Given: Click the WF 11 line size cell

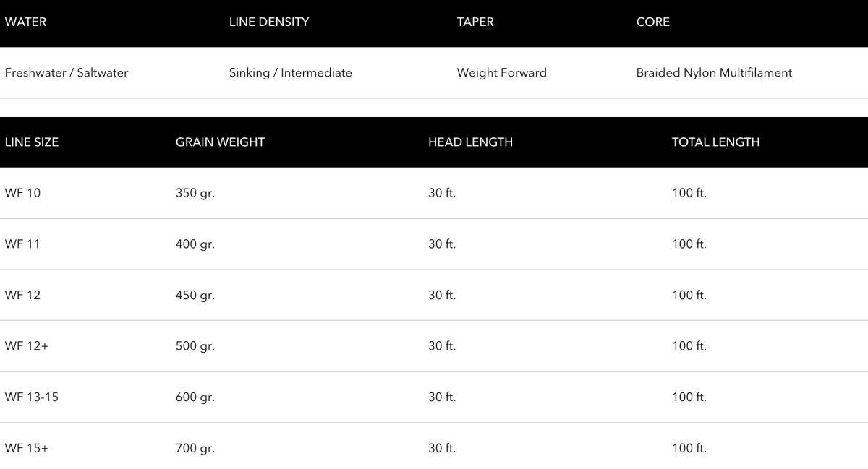Looking at the screenshot, I should coord(22,244).
